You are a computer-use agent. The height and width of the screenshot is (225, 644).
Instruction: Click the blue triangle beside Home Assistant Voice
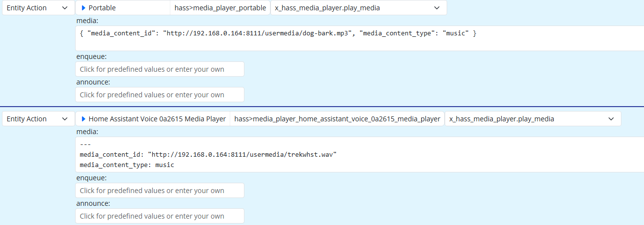coord(83,119)
